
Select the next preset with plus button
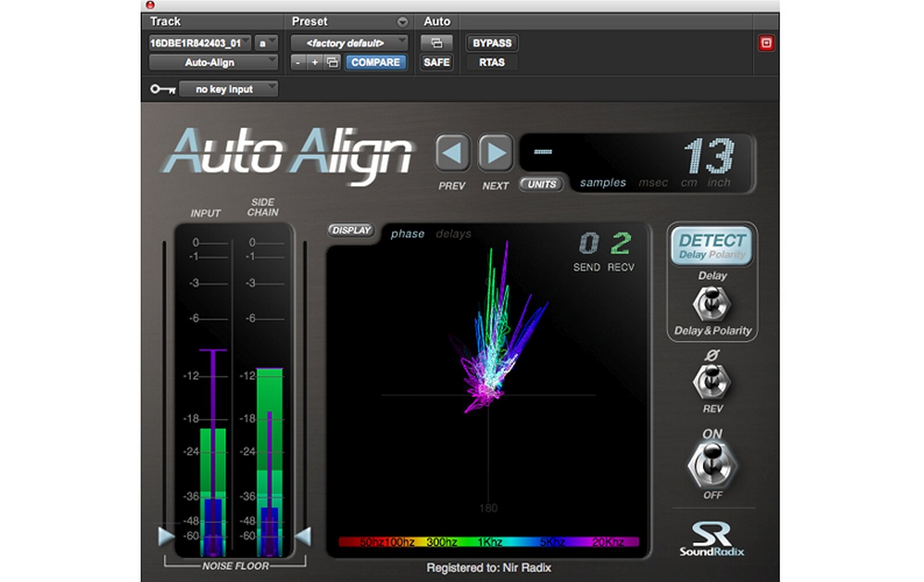pyautogui.click(x=315, y=62)
